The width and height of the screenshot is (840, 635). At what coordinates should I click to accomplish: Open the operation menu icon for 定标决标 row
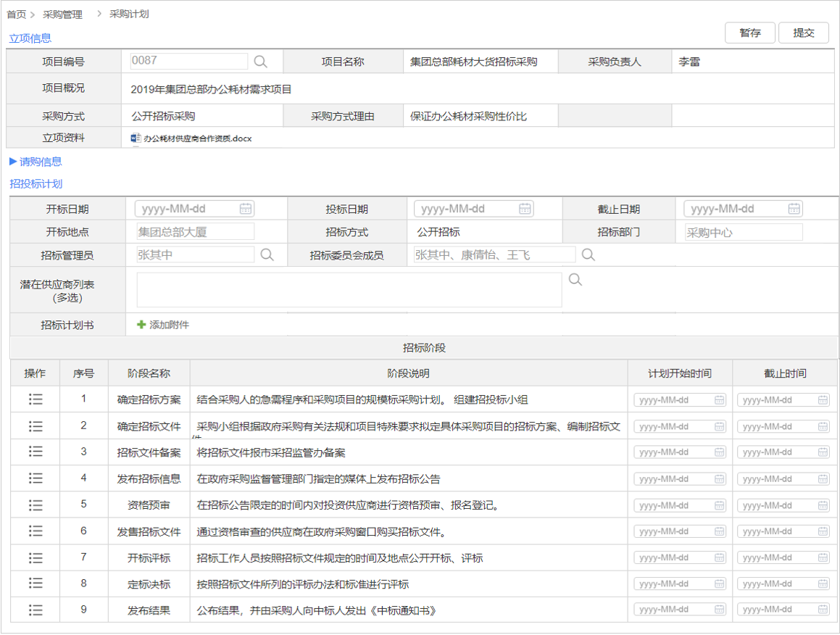[x=36, y=584]
